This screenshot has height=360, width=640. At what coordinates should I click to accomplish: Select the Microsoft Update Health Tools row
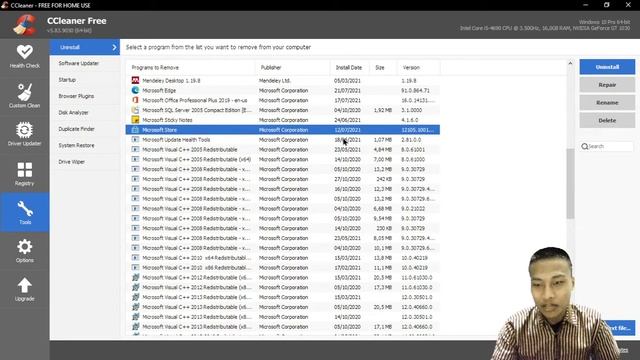pos(283,140)
